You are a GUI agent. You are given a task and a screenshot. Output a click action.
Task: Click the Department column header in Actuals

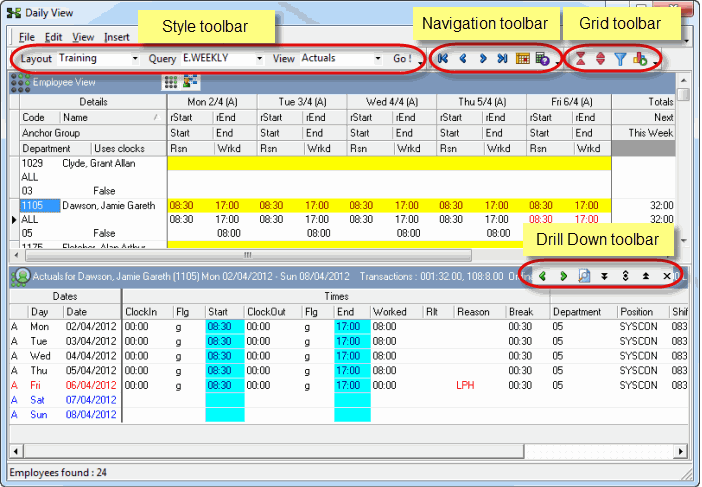[583, 312]
